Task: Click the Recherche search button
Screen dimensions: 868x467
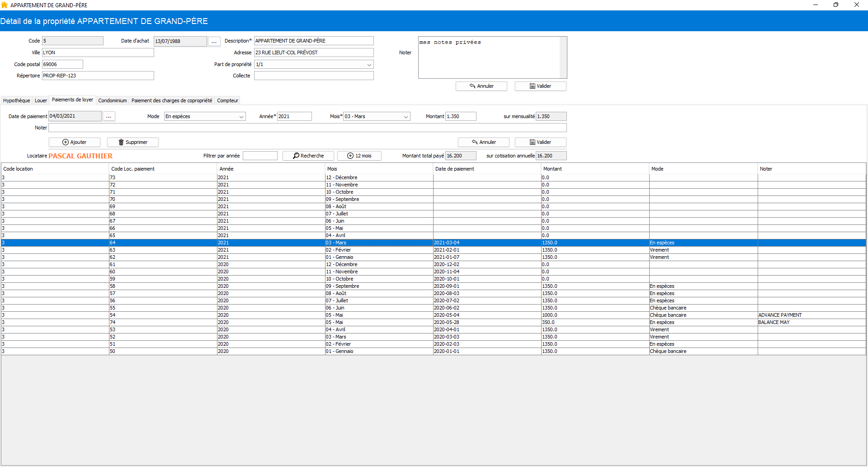Action: pyautogui.click(x=308, y=156)
